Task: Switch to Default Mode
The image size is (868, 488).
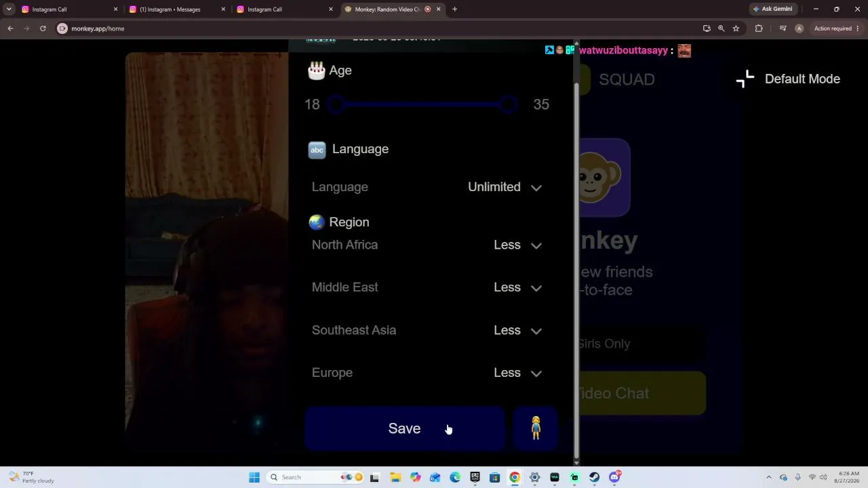Action: (802, 79)
